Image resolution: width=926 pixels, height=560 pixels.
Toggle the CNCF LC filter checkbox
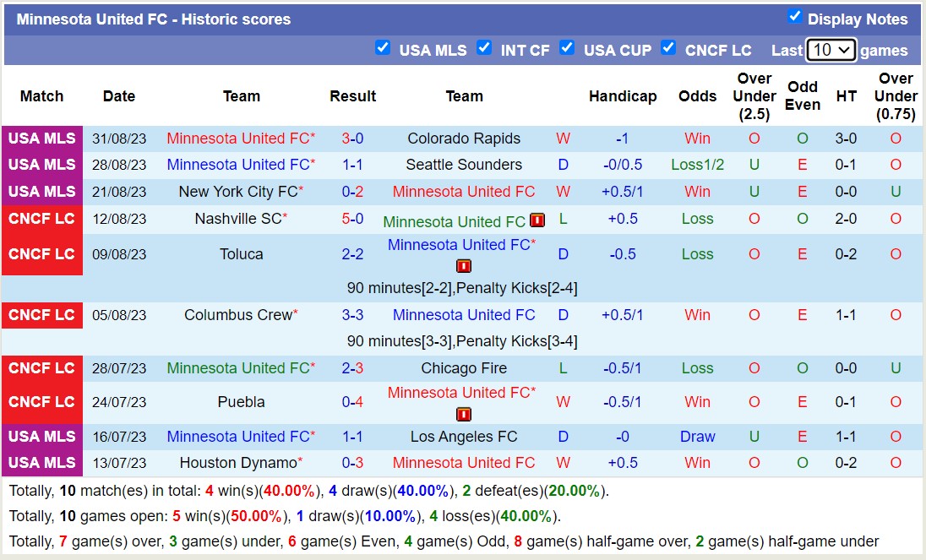[x=668, y=48]
